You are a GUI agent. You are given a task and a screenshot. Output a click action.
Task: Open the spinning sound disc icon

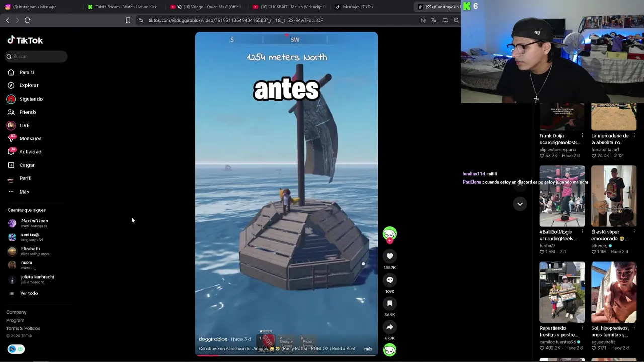(x=390, y=350)
